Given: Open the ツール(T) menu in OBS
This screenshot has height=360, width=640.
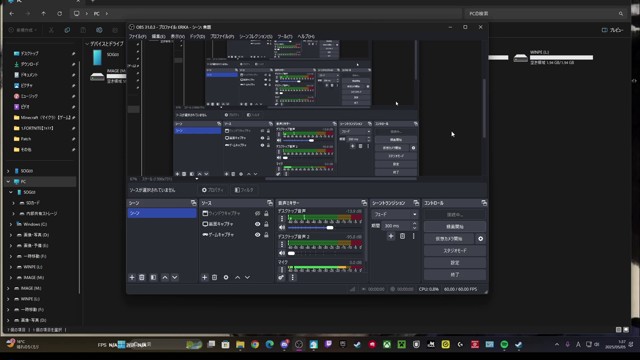Looking at the screenshot, I should pyautogui.click(x=285, y=36).
